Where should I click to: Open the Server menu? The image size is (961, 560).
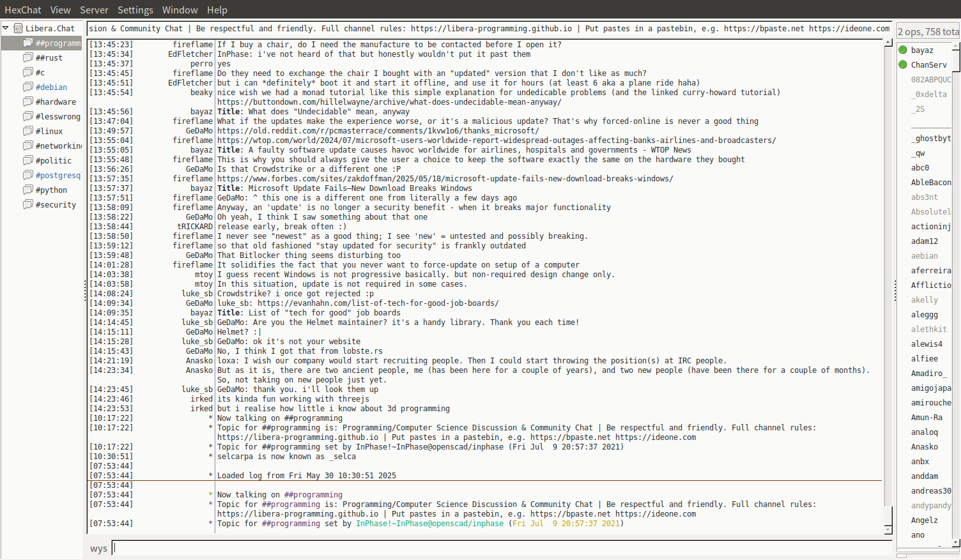94,10
